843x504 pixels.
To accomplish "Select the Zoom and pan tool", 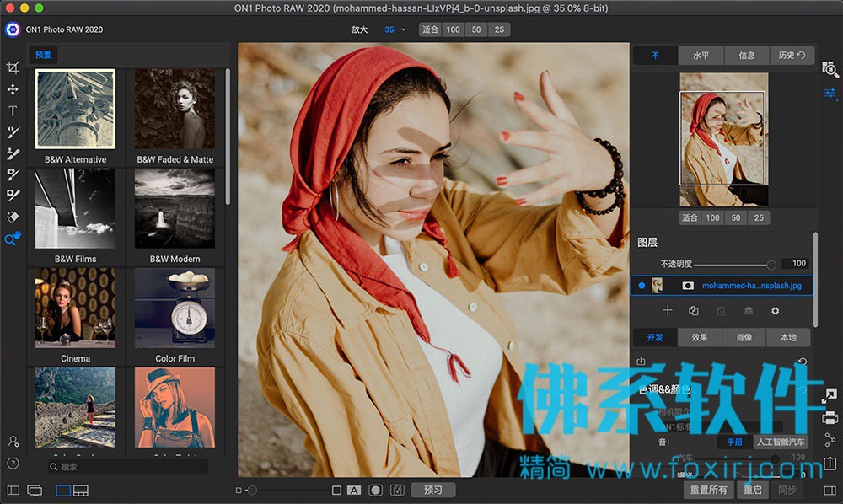I will (x=13, y=238).
